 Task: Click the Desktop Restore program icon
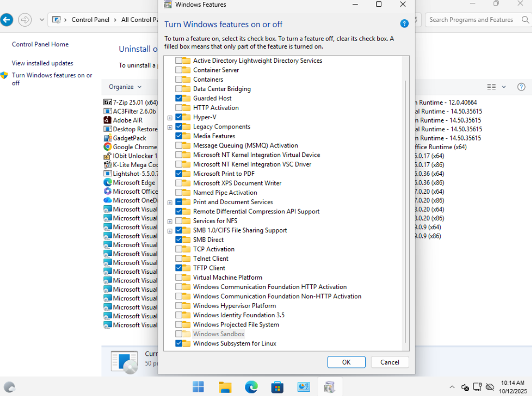pos(108,129)
